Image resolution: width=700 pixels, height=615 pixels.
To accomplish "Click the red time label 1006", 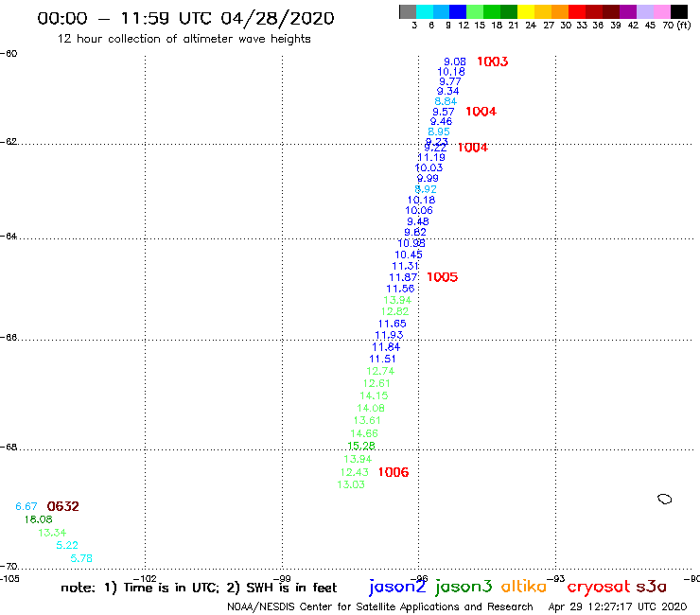I will (394, 472).
